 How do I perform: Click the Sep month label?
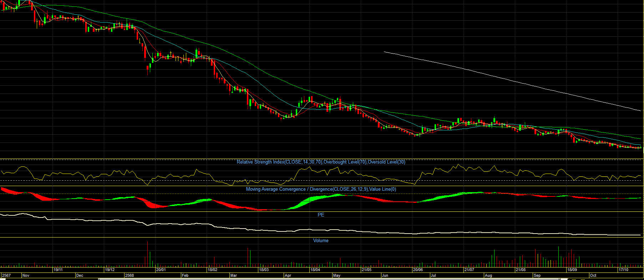point(537,276)
